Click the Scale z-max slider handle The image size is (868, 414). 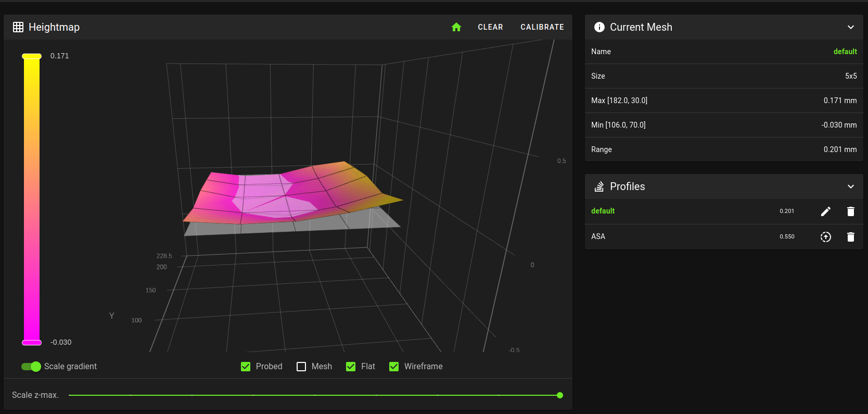560,395
